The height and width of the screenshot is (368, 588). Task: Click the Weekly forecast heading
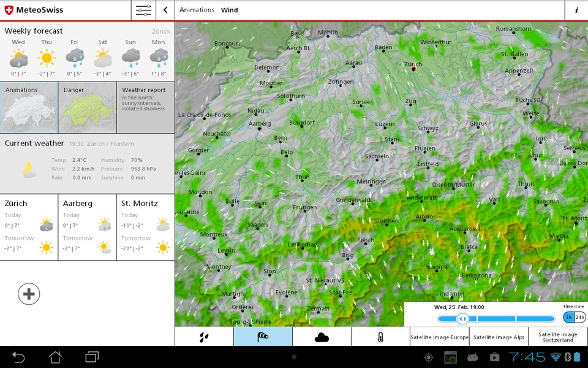point(33,31)
